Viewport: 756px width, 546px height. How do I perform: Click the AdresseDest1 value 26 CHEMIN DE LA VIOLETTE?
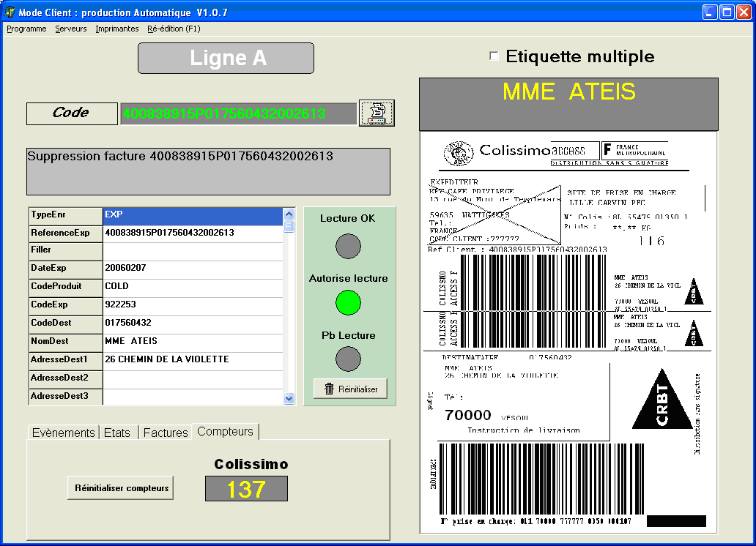193,361
